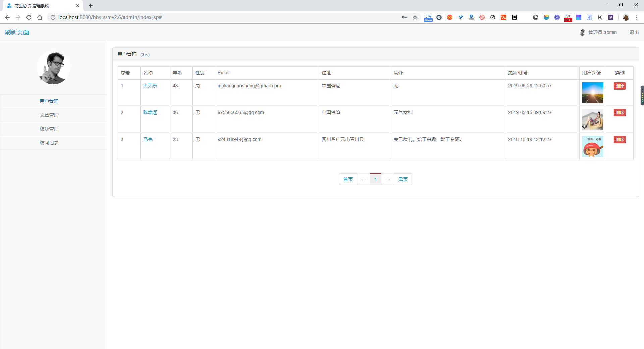Go forward in browser history

click(18, 17)
